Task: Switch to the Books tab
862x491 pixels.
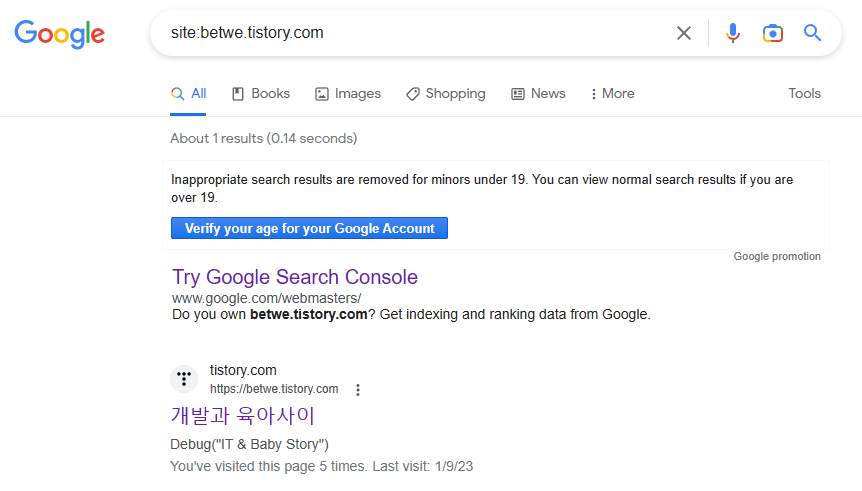Action: point(261,93)
